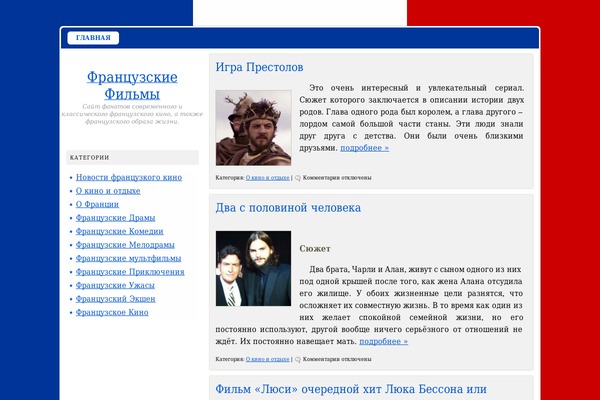Image resolution: width=600 pixels, height=400 pixels.
Task: Click comment bubble icon under Два с половиной человека post
Action: pos(298,359)
